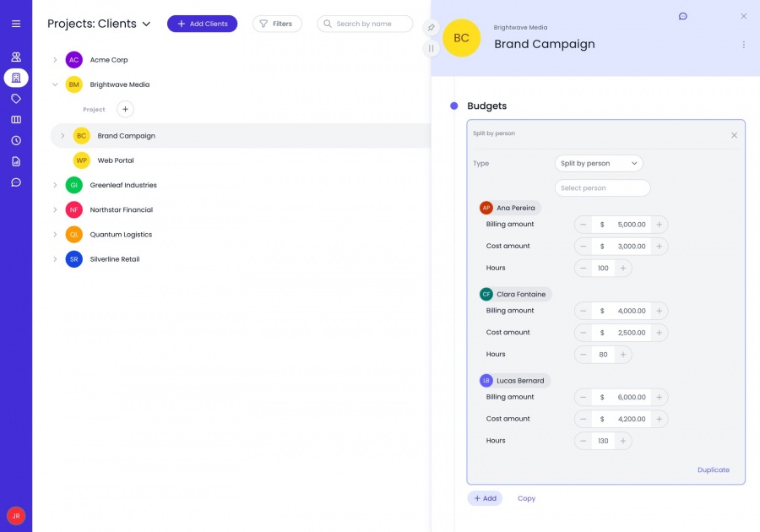The height and width of the screenshot is (532, 760).
Task: Open the Tags icon in the sidebar
Action: [16, 99]
